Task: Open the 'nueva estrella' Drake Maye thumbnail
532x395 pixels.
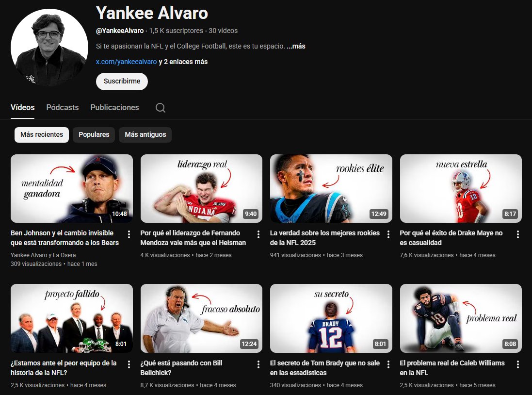Action: tap(461, 188)
